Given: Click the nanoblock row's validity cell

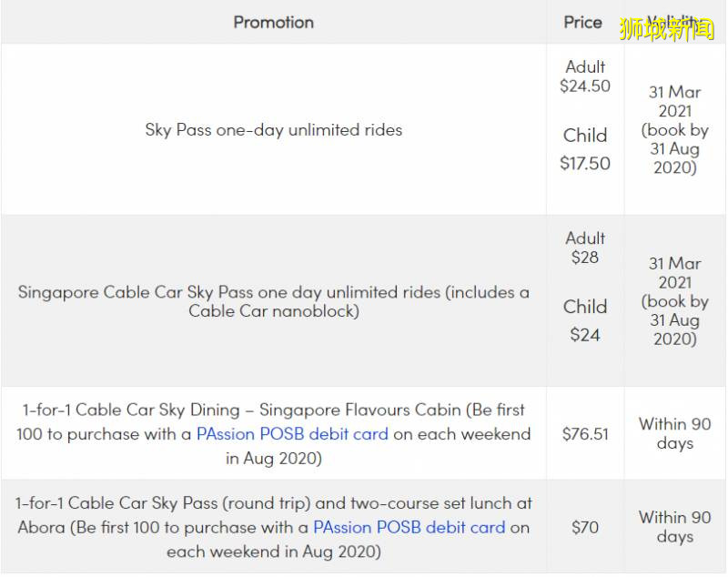Looking at the screenshot, I should click(x=674, y=301).
